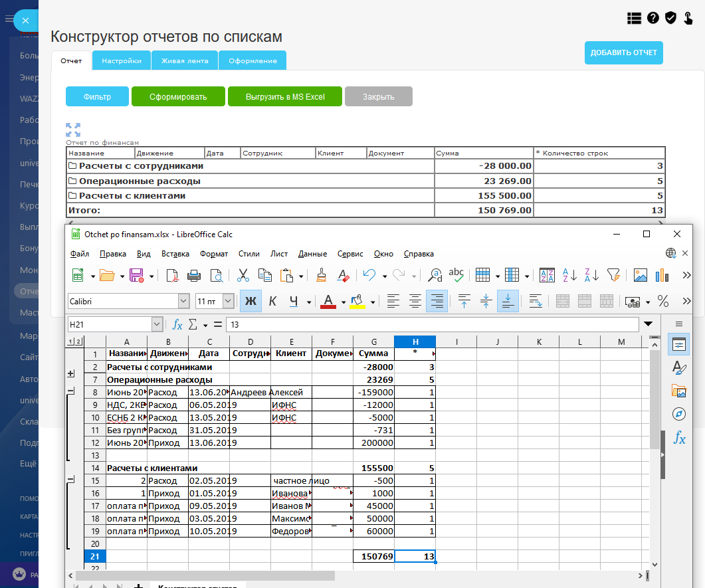Open the Данные menu
Image resolution: width=705 pixels, height=588 pixels.
click(312, 254)
